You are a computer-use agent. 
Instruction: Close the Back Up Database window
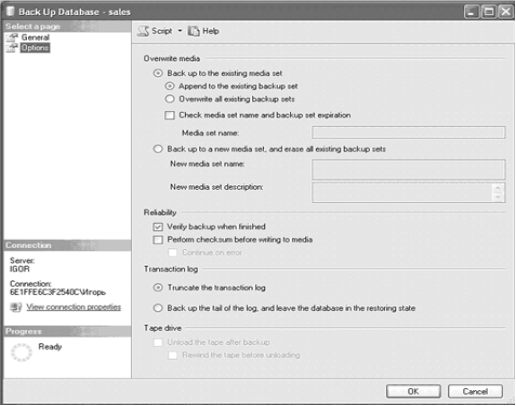(506, 12)
